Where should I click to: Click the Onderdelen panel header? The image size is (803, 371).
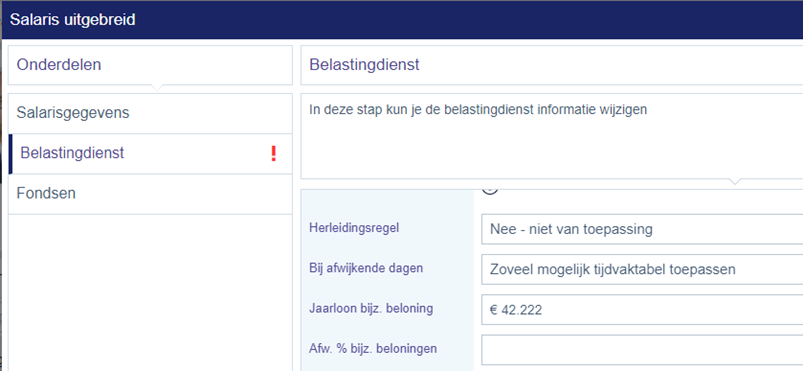click(x=150, y=65)
